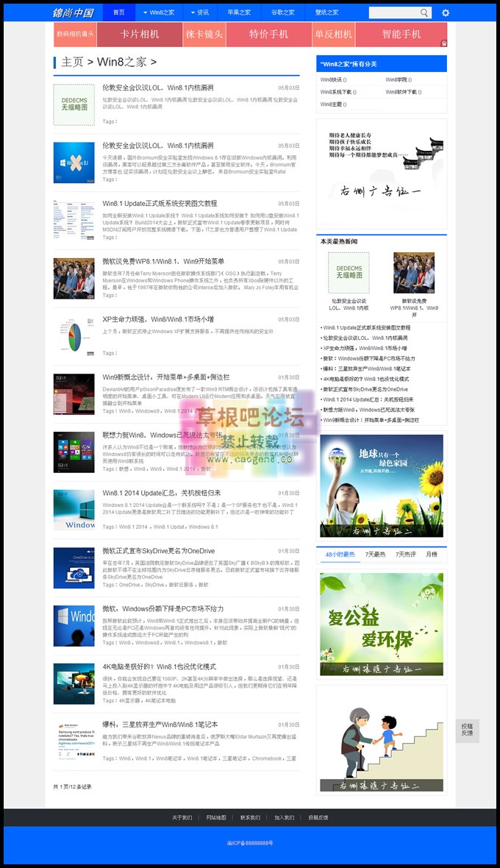Open article title 4K电脑是极好的?Win8.1也没优化模式
The width and height of the screenshot is (500, 868).
(x=160, y=666)
